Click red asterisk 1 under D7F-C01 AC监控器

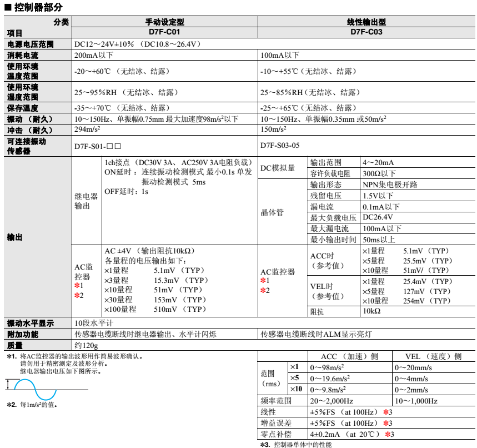coord(77,285)
